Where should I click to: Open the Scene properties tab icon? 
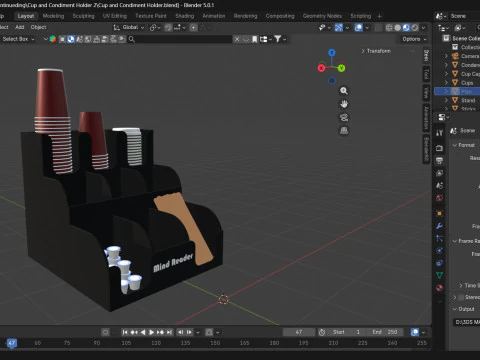439,186
